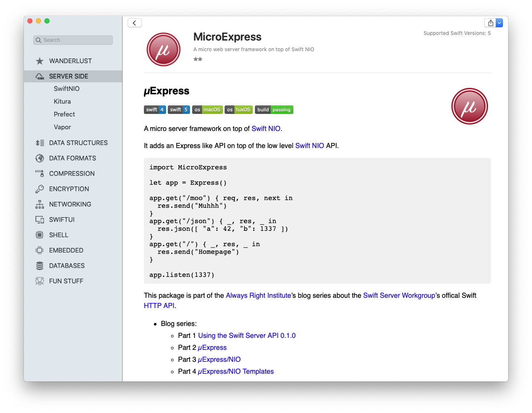
Task: Go back using the chevron button
Action: [x=134, y=23]
